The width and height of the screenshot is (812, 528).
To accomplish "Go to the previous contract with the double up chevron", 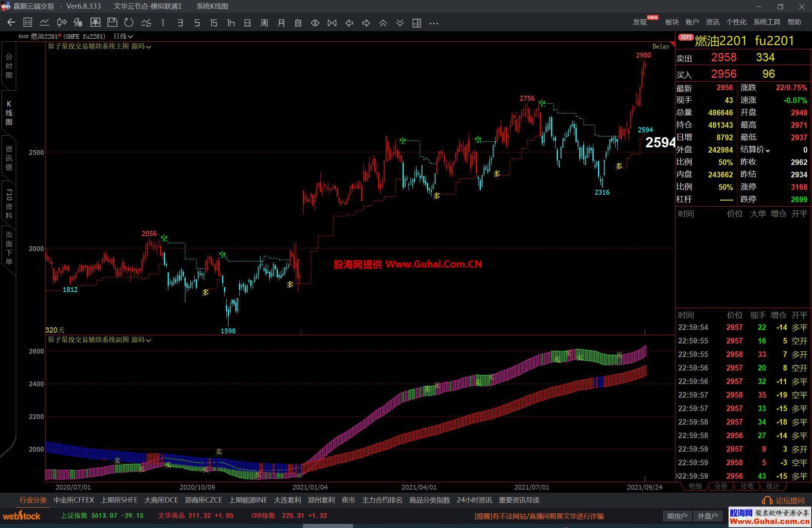I will [x=383, y=23].
